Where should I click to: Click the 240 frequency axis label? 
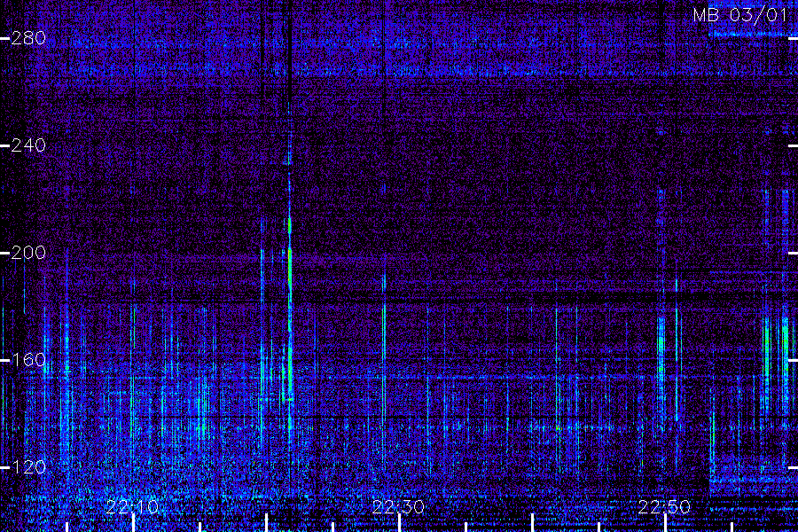click(28, 145)
